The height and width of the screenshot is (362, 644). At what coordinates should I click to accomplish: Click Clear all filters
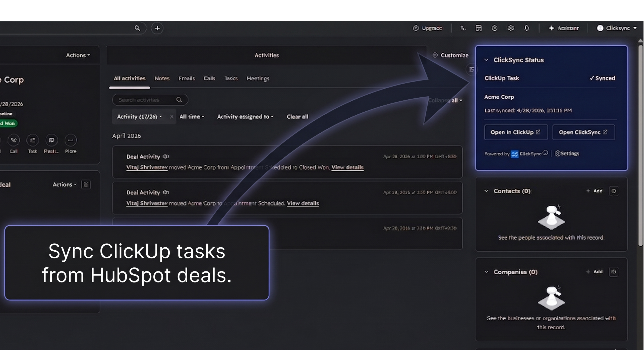point(297,117)
